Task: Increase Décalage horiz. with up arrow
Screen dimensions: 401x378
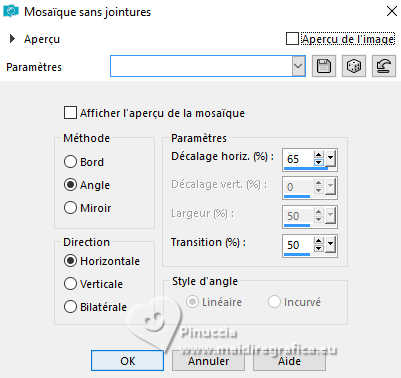Action: (x=319, y=155)
